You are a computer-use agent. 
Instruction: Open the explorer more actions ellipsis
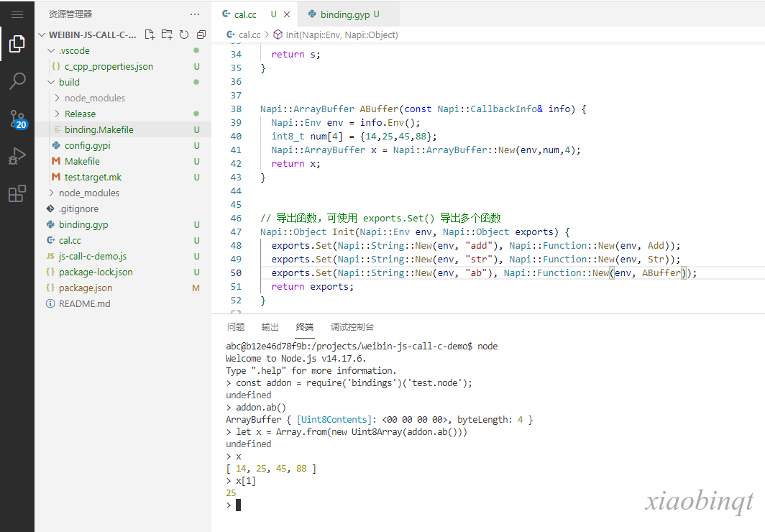[x=195, y=14]
